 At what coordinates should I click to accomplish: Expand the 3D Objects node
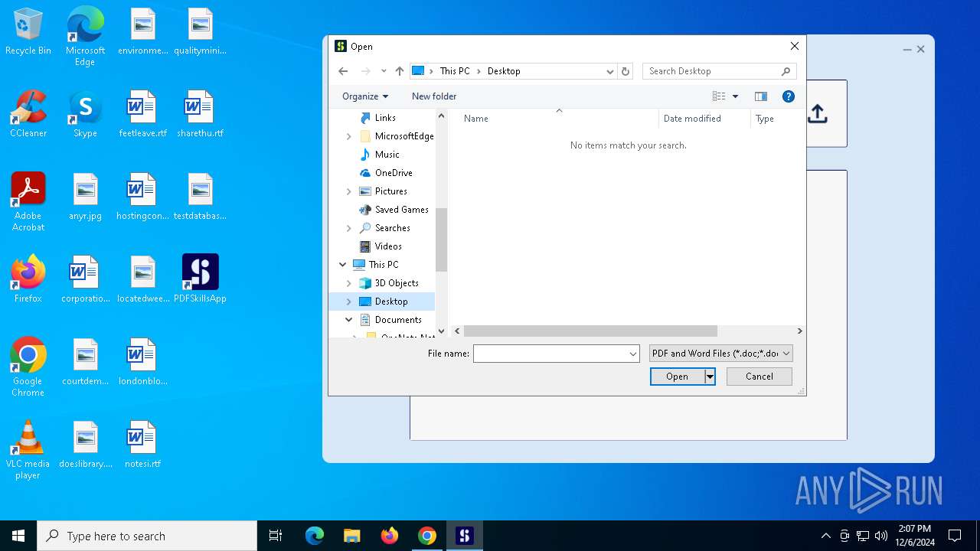[349, 283]
